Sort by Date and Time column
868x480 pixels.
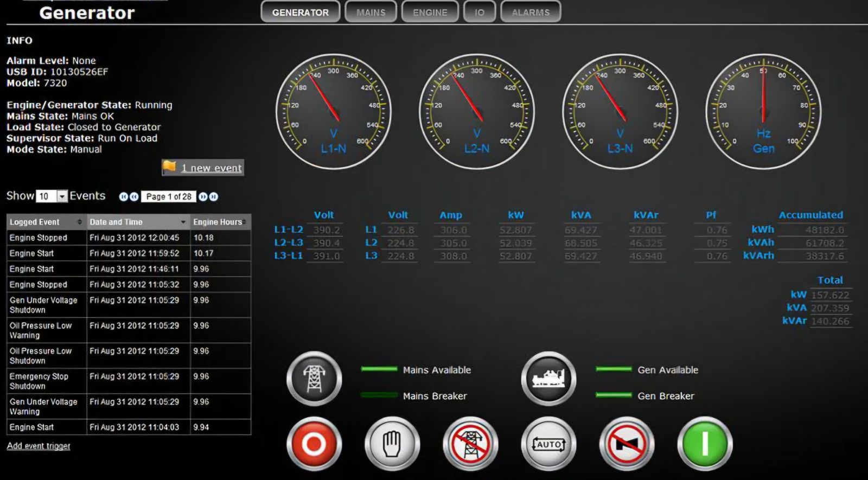(138, 222)
